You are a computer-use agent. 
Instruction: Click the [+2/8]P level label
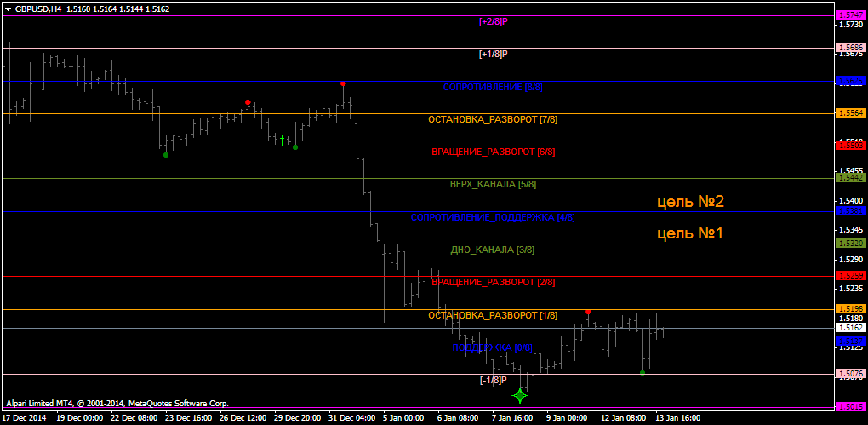tap(494, 21)
